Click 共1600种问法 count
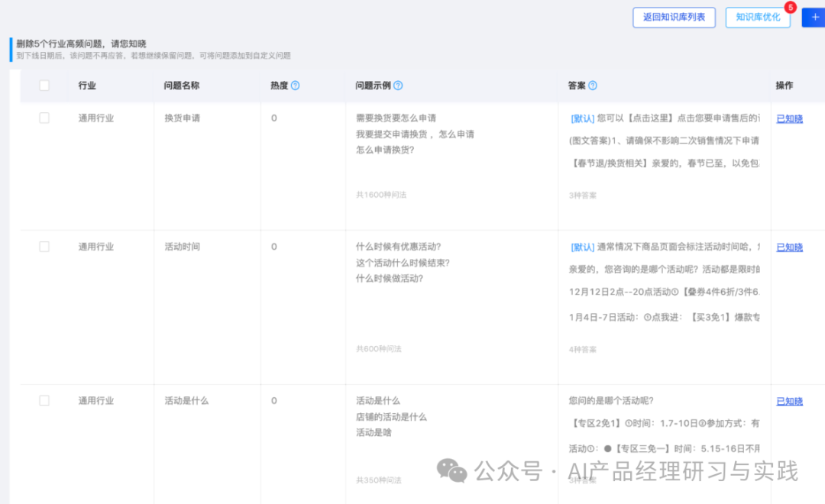The height and width of the screenshot is (504, 825). point(381,195)
